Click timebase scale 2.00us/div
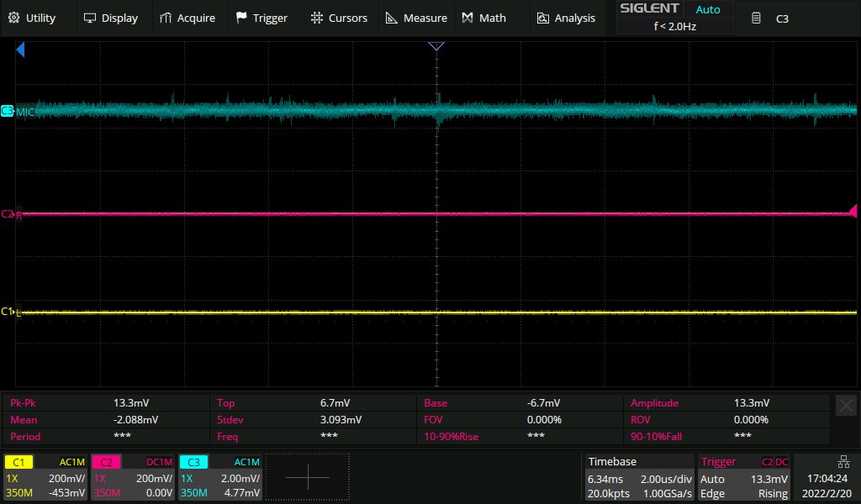This screenshot has width=861, height=504. click(x=666, y=479)
